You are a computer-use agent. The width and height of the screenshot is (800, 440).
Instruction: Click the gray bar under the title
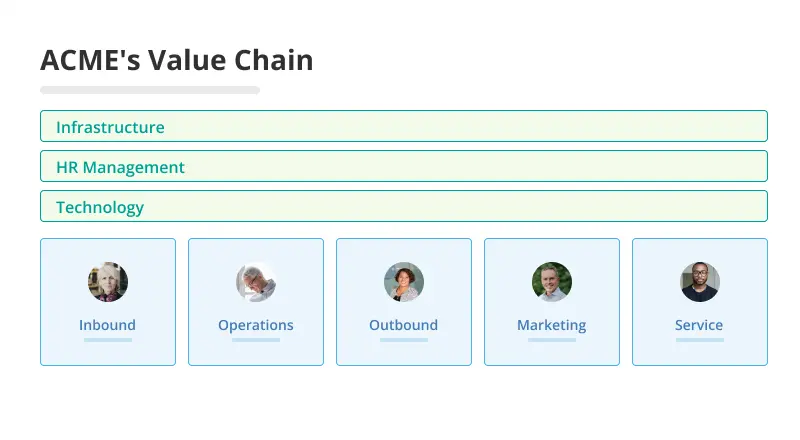click(150, 90)
